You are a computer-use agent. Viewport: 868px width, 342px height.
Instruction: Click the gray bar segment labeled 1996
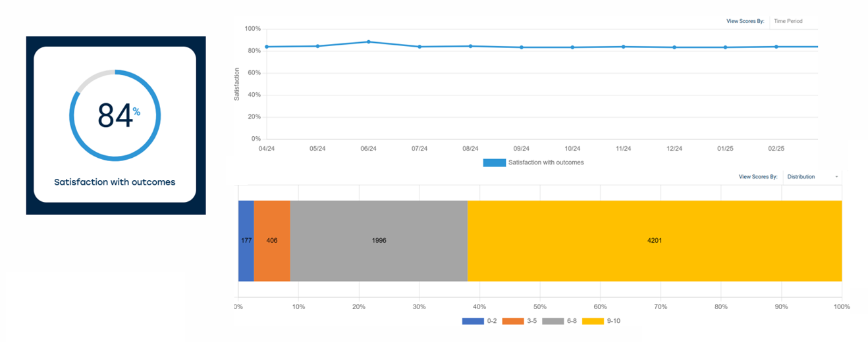click(x=379, y=241)
